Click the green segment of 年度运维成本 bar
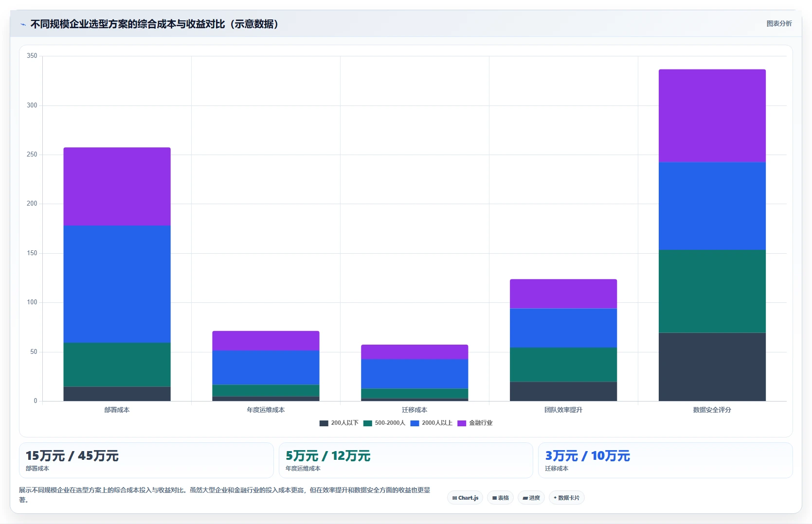Viewport: 812px width, 524px height. [x=266, y=391]
